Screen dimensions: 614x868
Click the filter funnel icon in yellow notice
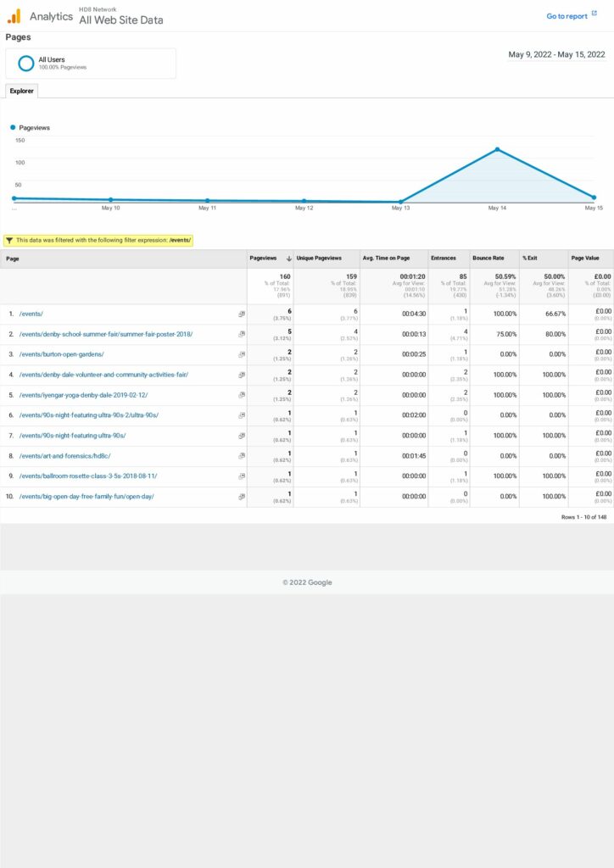tap(9, 240)
